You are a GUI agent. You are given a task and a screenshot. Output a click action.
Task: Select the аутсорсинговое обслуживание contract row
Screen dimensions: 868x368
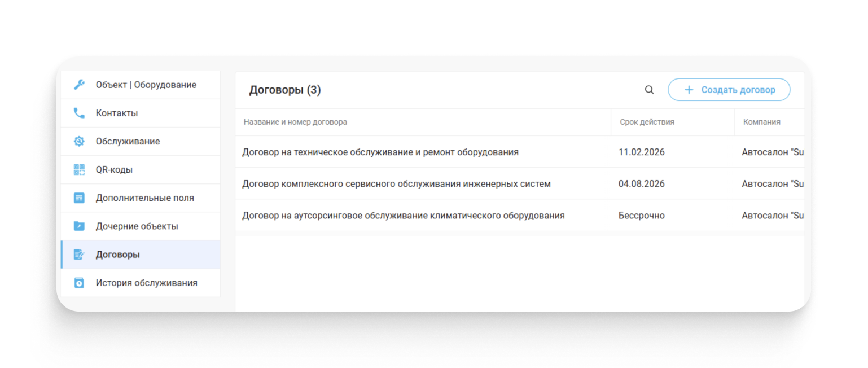pos(520,215)
